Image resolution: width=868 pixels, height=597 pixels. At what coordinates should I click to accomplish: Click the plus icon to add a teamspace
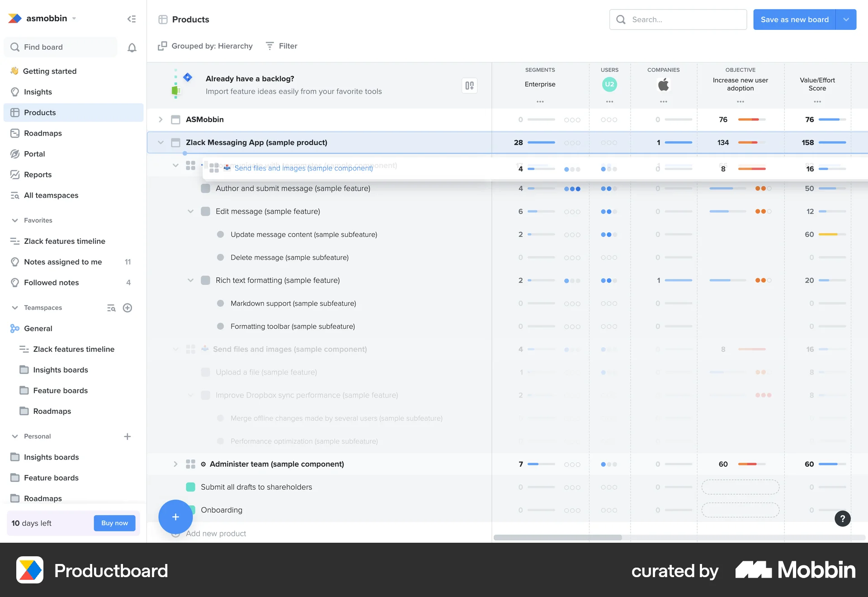click(x=127, y=308)
